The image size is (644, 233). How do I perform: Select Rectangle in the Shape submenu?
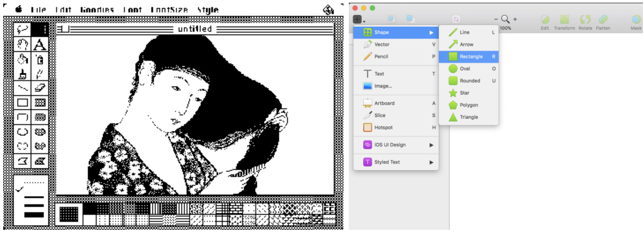[x=469, y=57]
